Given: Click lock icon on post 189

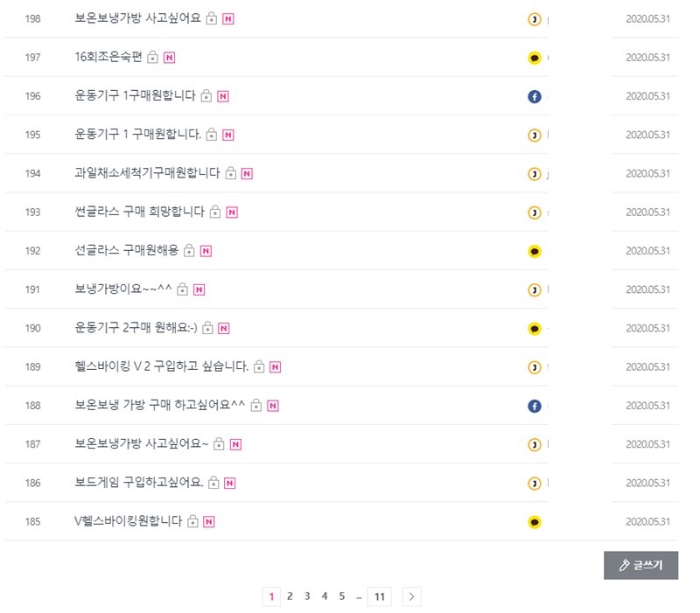Looking at the screenshot, I should pyautogui.click(x=259, y=367).
